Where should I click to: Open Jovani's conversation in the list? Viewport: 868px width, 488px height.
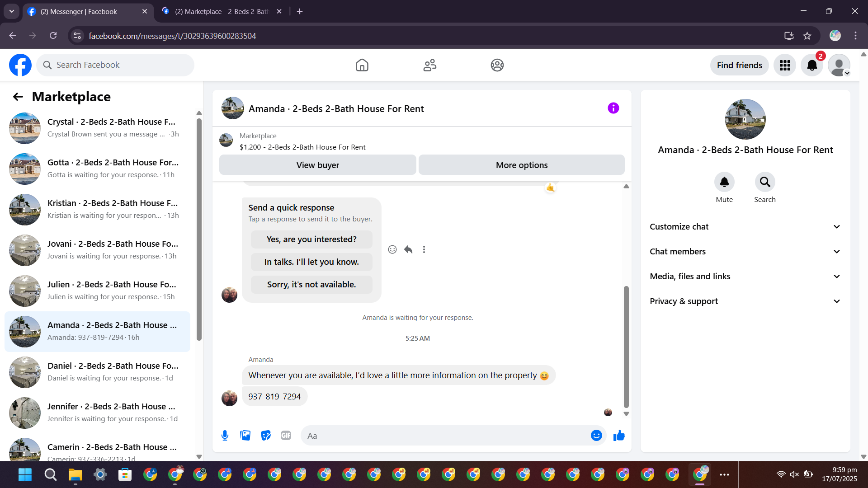pyautogui.click(x=97, y=250)
